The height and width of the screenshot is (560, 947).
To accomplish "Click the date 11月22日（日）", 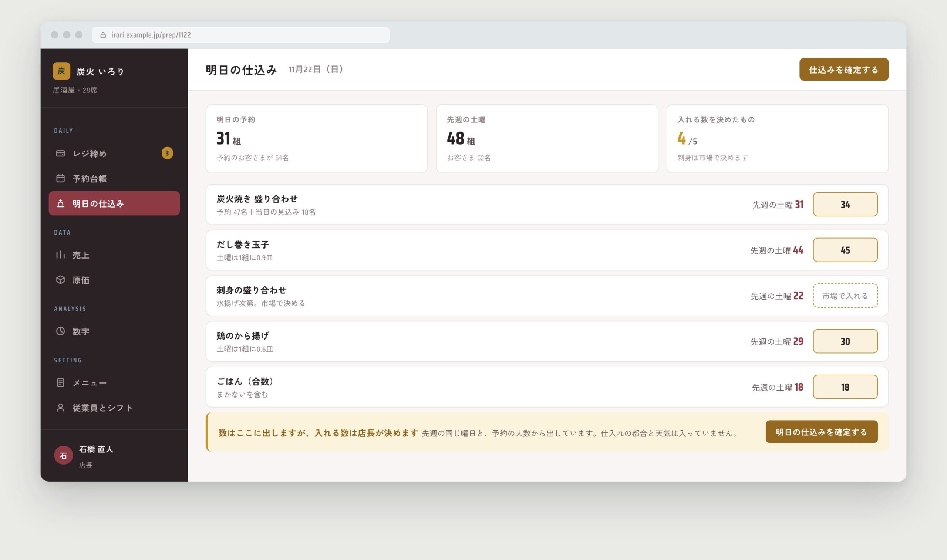I will point(316,70).
